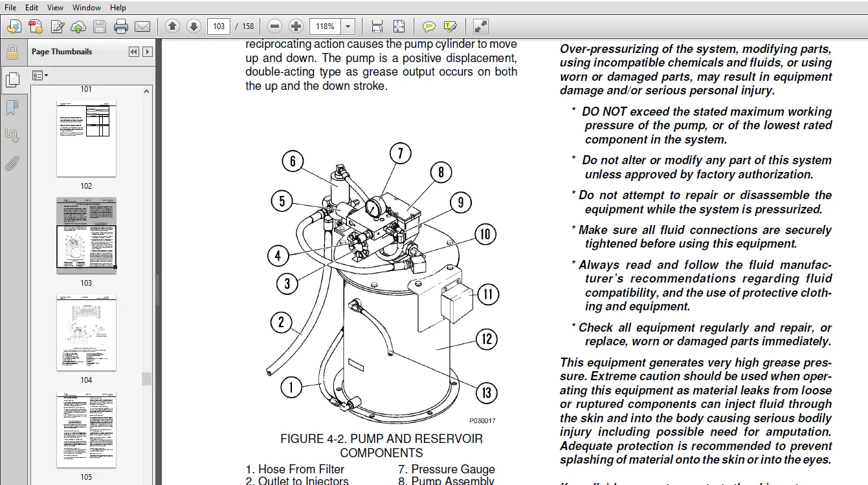Click the fit one full page icon
Viewport: 868px width, 485px height.
pos(399,27)
